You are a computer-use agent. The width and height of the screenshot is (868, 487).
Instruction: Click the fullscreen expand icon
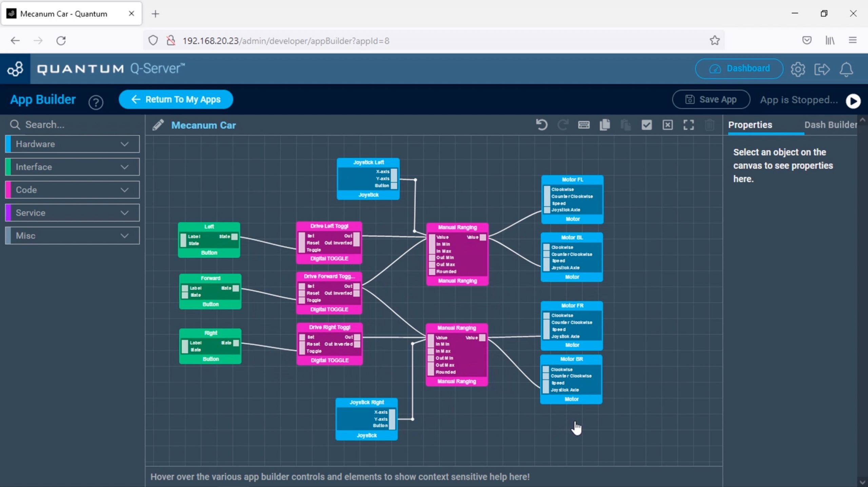click(x=688, y=125)
